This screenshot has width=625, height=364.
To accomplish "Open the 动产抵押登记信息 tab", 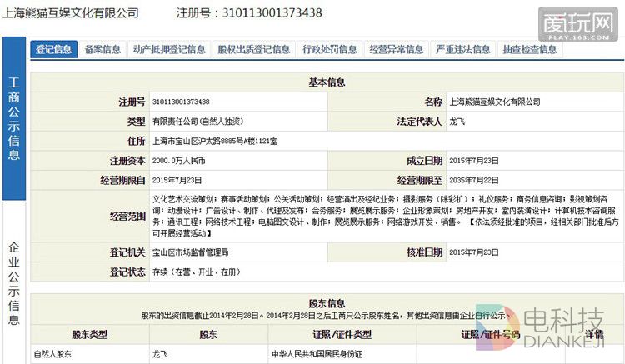I will (x=169, y=50).
